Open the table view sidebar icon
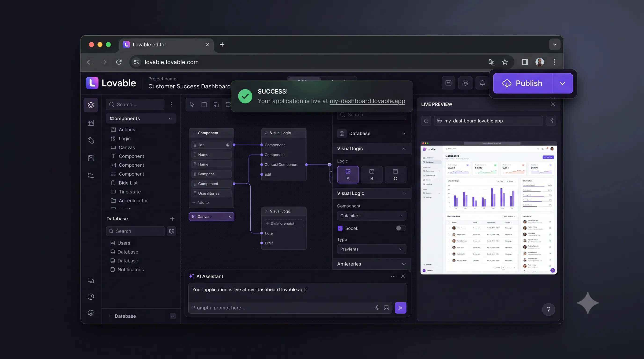Viewport: 644px width, 359px height. tap(91, 123)
